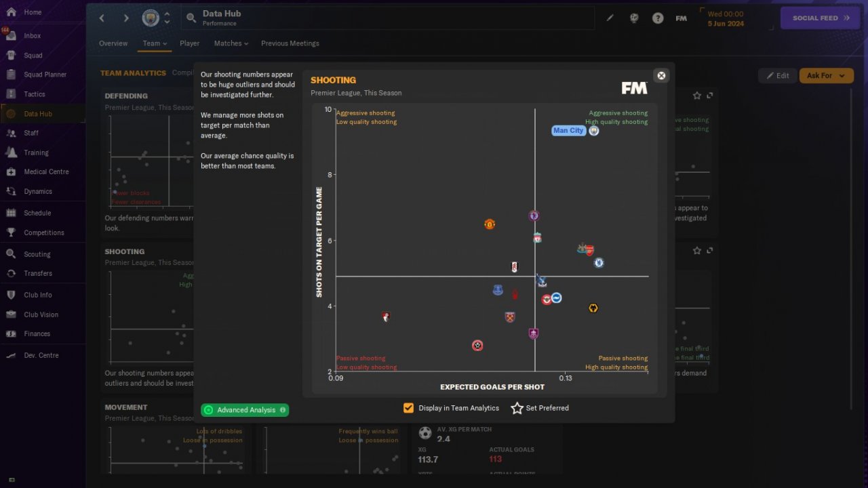Viewport: 868px width, 488px height.
Task: Click the help question mark icon
Action: click(658, 18)
